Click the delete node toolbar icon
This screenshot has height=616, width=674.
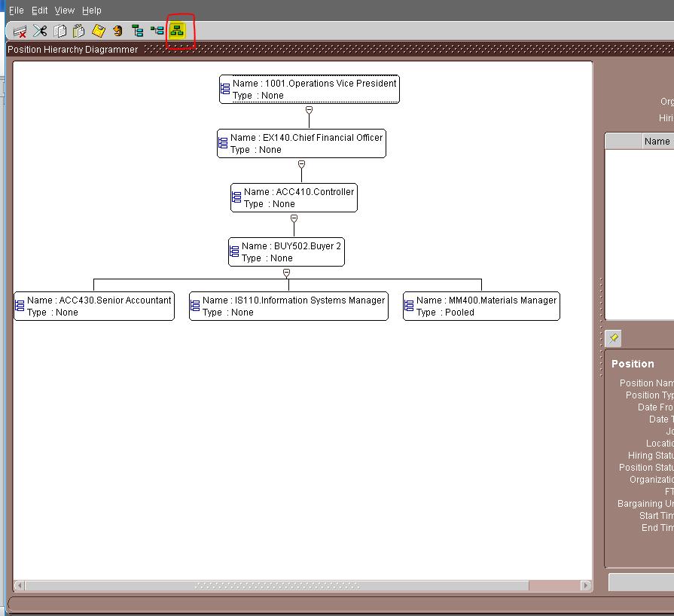point(20,31)
